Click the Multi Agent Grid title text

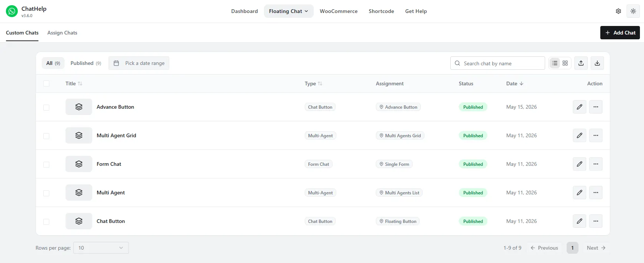click(116, 135)
